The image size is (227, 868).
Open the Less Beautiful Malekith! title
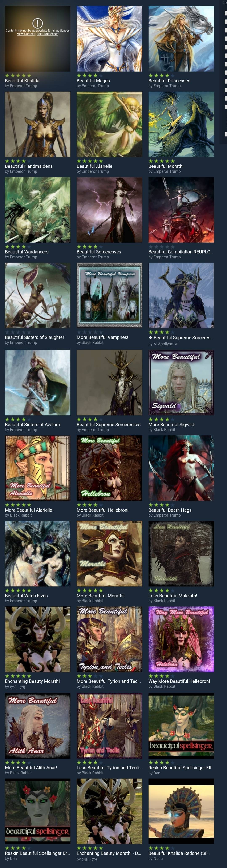click(x=173, y=596)
